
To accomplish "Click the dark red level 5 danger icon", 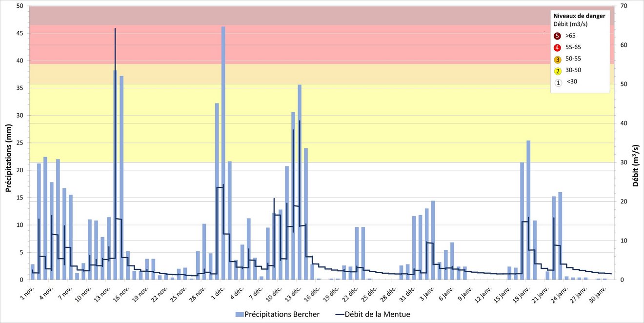I will coord(557,36).
